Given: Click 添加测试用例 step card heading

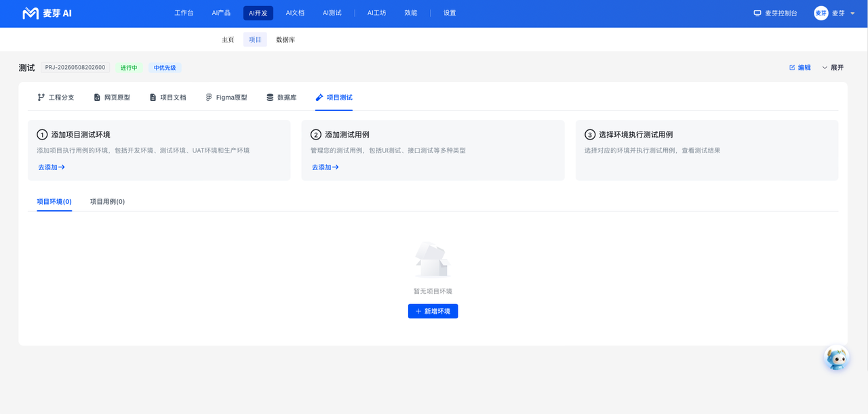Looking at the screenshot, I should pos(347,135).
